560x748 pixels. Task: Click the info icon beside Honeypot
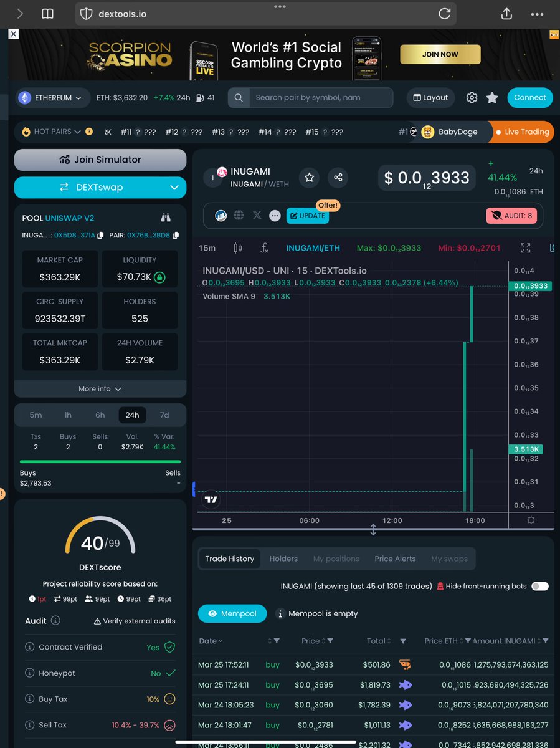[29, 673]
